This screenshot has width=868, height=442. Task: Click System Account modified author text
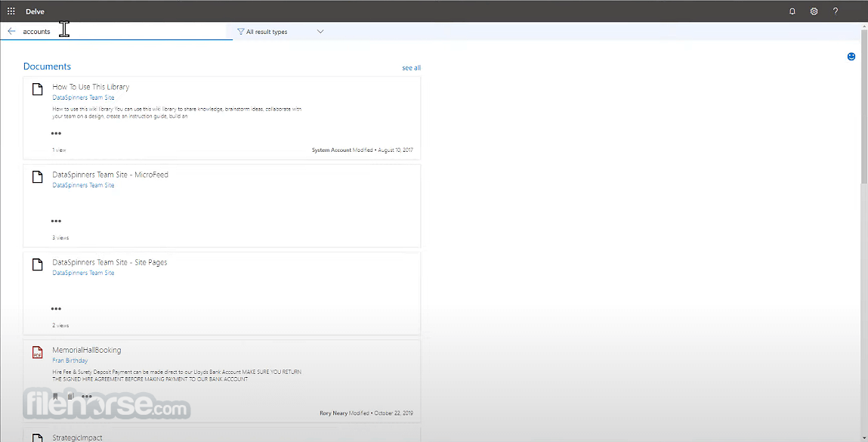(332, 150)
